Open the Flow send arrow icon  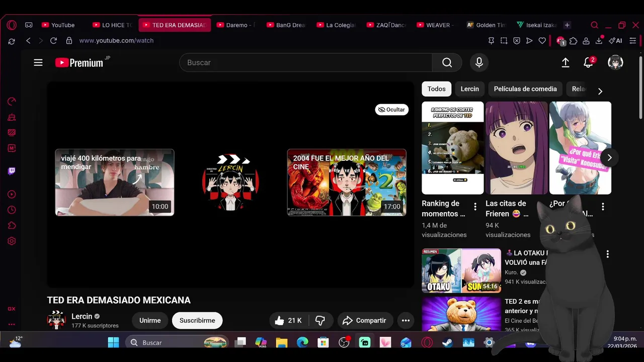(529, 41)
